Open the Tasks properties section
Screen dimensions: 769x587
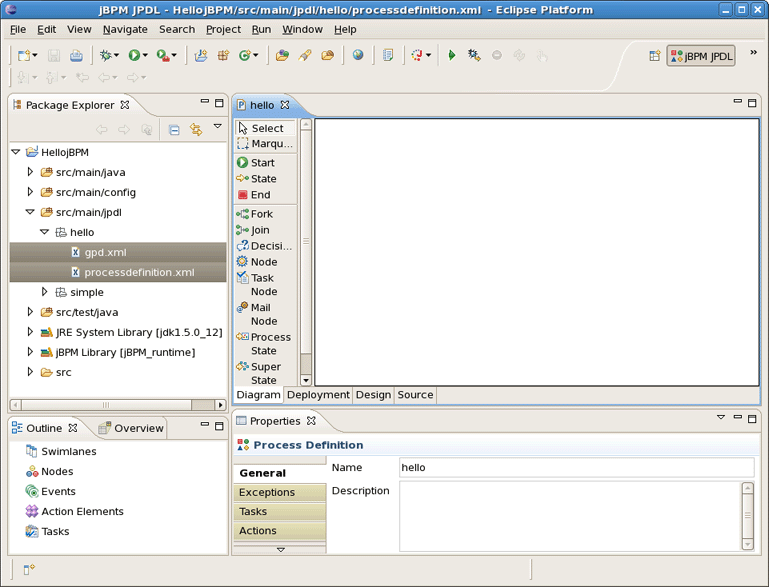pos(280,511)
